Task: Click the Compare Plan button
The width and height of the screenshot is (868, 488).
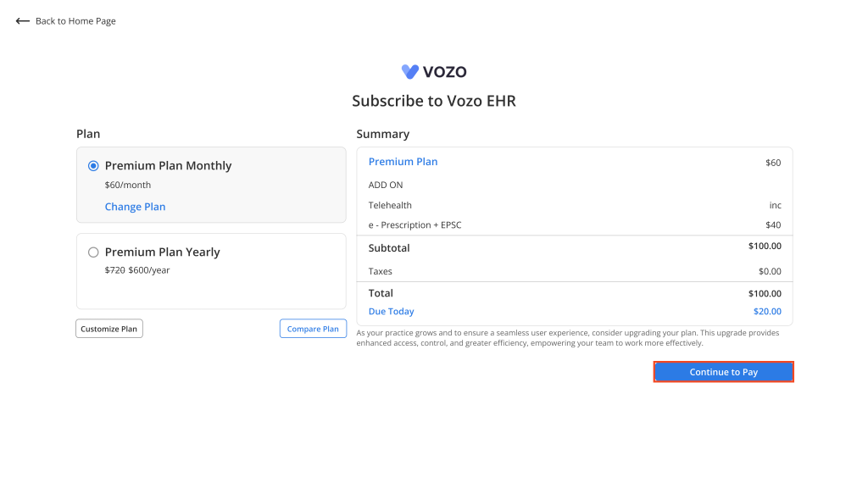Action: [313, 329]
